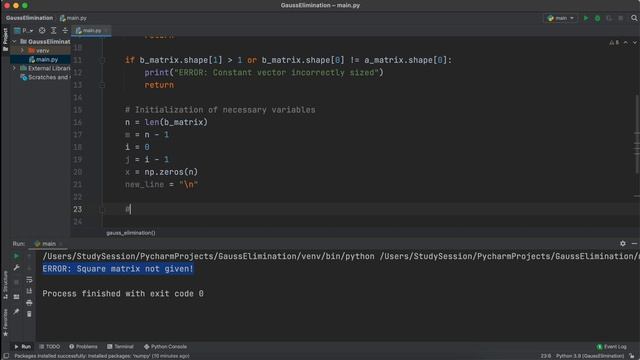The height and width of the screenshot is (360, 640).
Task: Open the Run tool window button
Action: coord(23,347)
